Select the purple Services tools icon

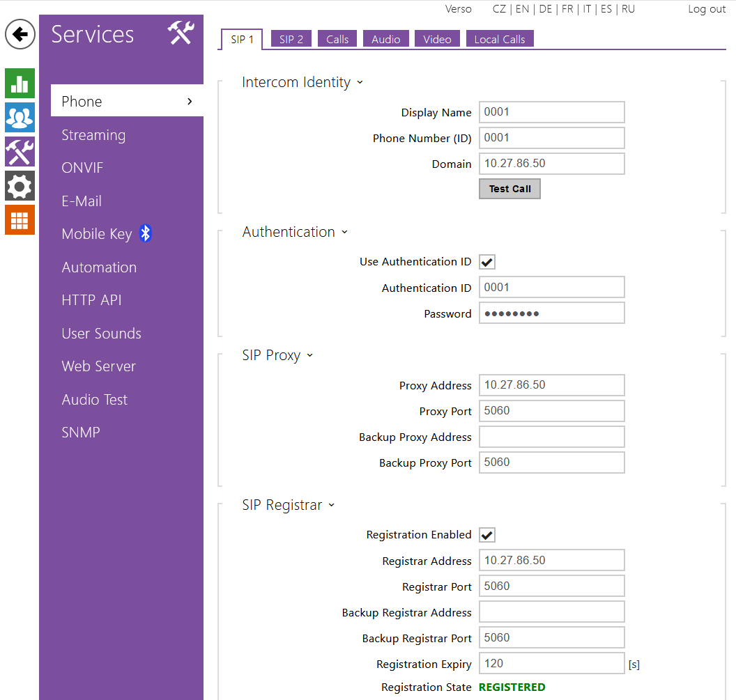point(20,151)
